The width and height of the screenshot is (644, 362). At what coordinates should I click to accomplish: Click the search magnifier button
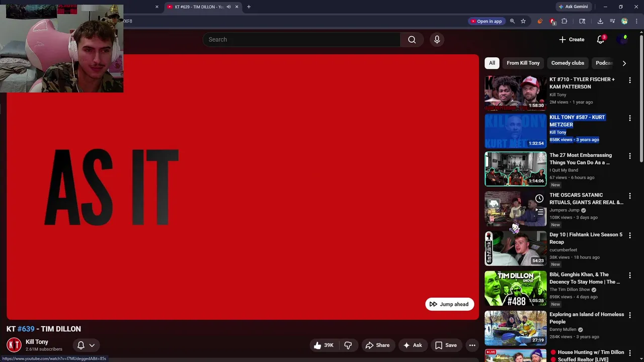pyautogui.click(x=412, y=40)
